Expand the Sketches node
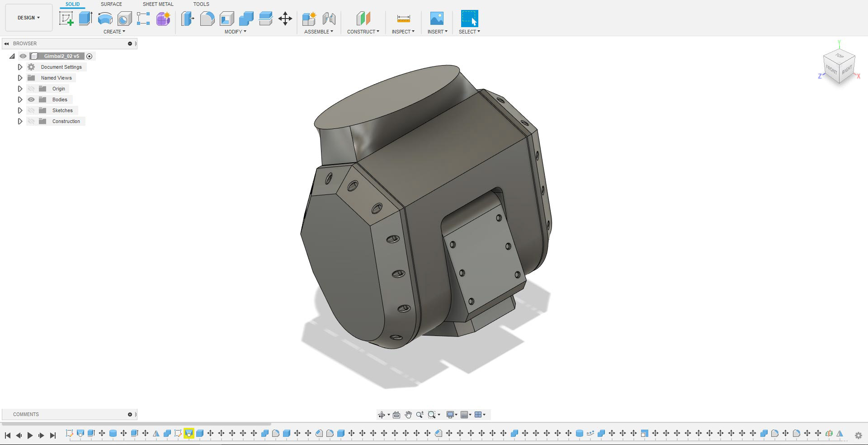 click(20, 110)
